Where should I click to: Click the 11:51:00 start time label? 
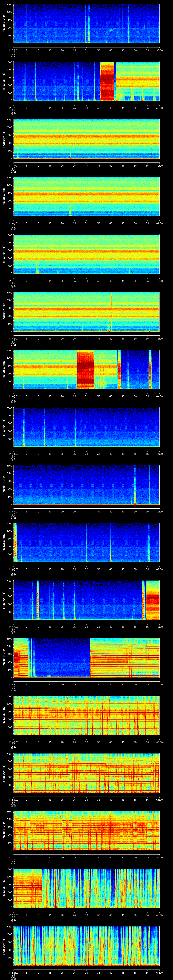click(x=13, y=857)
